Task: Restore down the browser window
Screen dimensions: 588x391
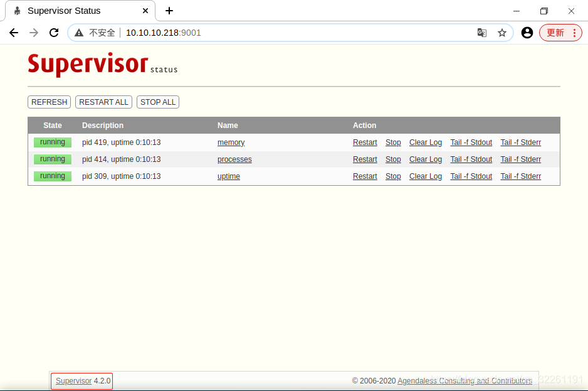Action: 543,11
